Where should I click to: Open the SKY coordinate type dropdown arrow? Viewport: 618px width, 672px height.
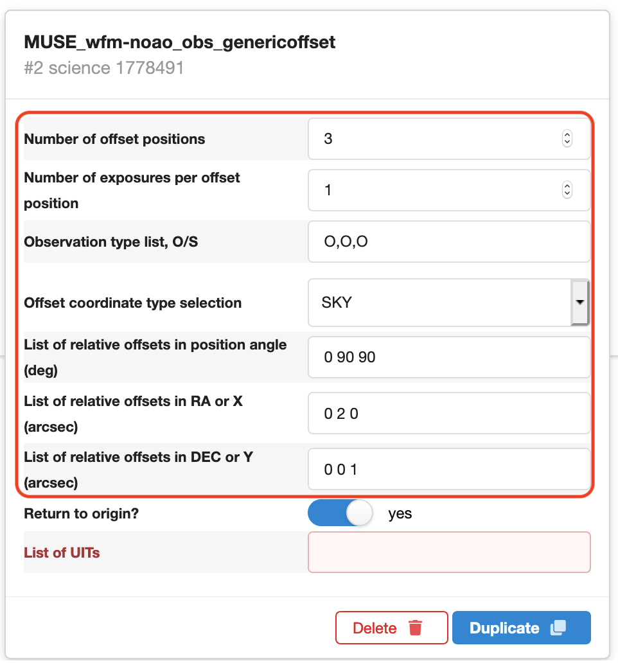coord(580,303)
